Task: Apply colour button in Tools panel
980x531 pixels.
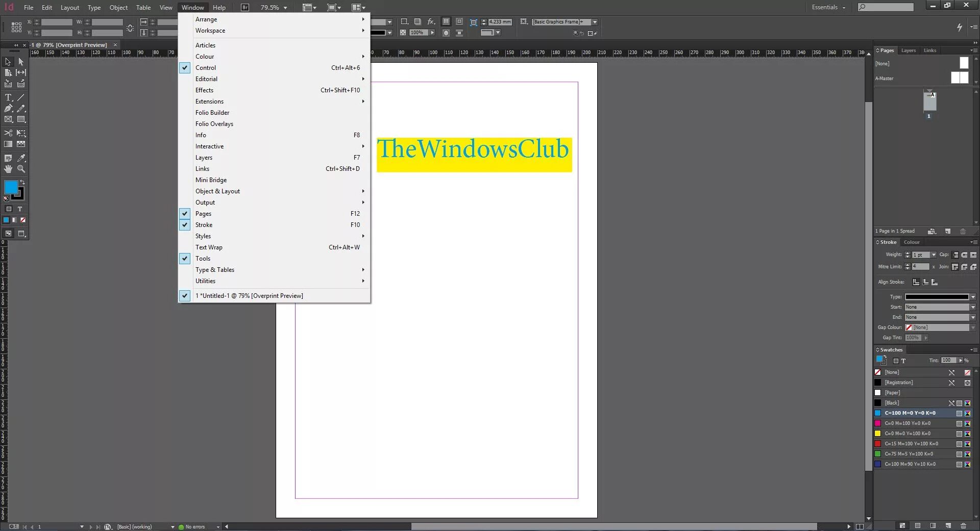Action: coord(6,220)
